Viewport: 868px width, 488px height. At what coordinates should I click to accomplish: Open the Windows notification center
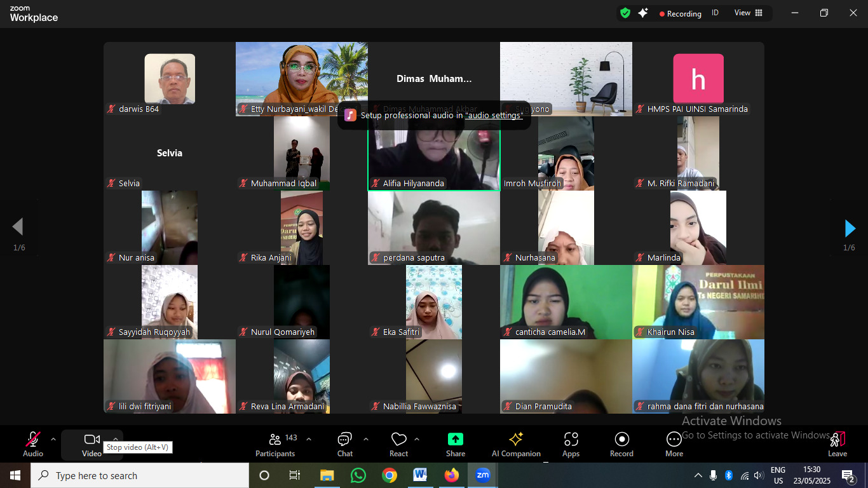pyautogui.click(x=848, y=476)
